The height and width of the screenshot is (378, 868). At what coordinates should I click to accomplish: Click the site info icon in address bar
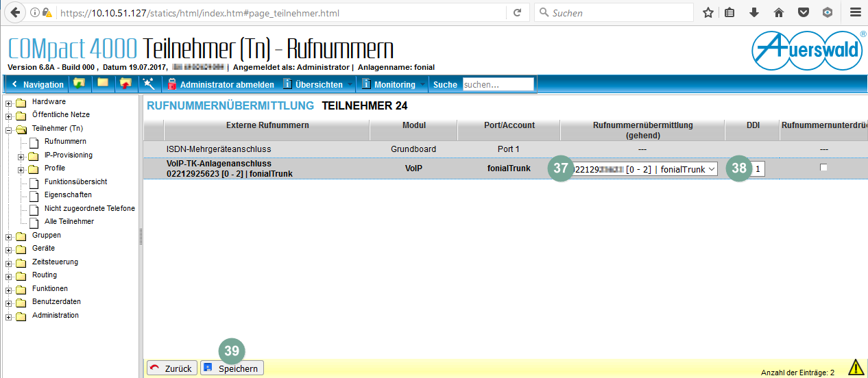[x=35, y=13]
